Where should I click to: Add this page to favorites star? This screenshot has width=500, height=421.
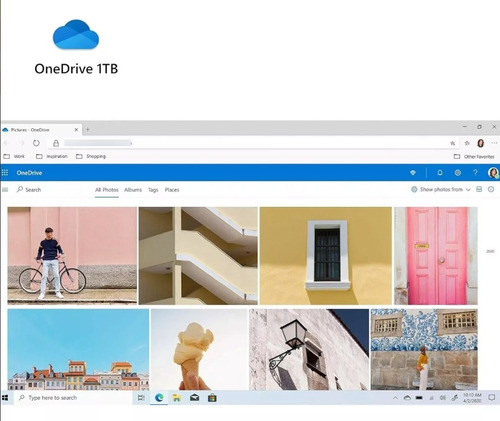click(x=453, y=143)
